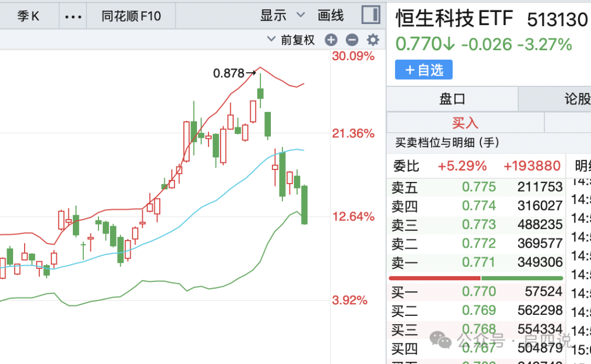
Task: Click the +自选 add to watchlist button
Action: click(424, 69)
